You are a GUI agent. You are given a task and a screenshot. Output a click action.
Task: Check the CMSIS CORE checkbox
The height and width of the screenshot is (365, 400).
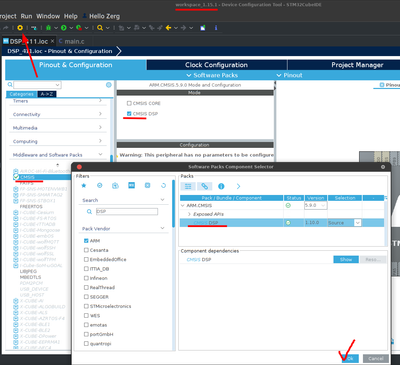click(129, 103)
